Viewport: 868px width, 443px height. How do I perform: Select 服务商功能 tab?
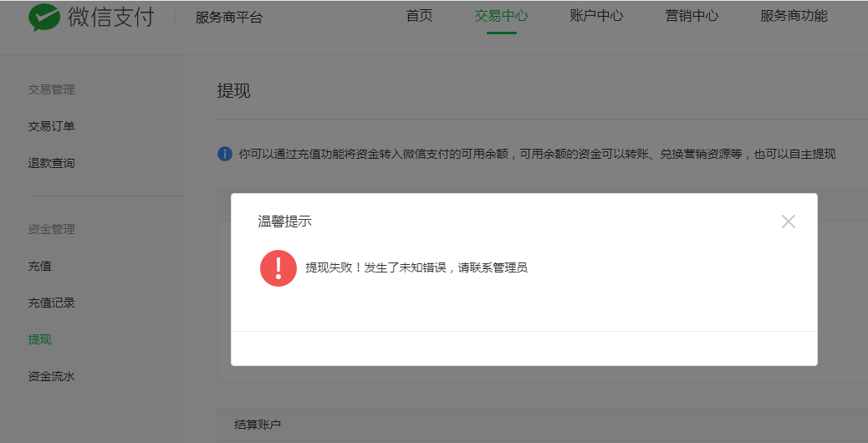(x=794, y=16)
